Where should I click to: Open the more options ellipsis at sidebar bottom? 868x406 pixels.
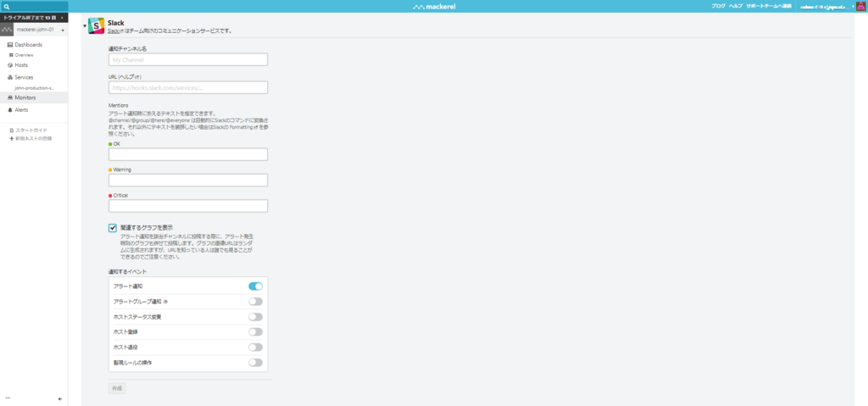pos(8,398)
